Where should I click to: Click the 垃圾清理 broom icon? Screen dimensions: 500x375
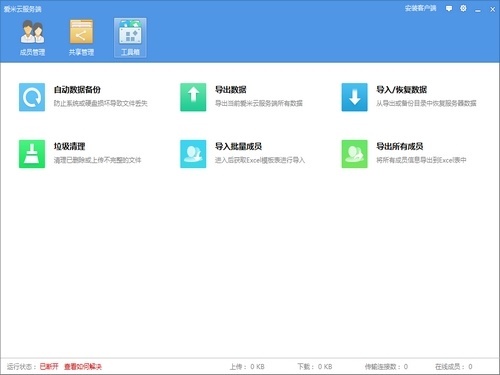coord(32,154)
